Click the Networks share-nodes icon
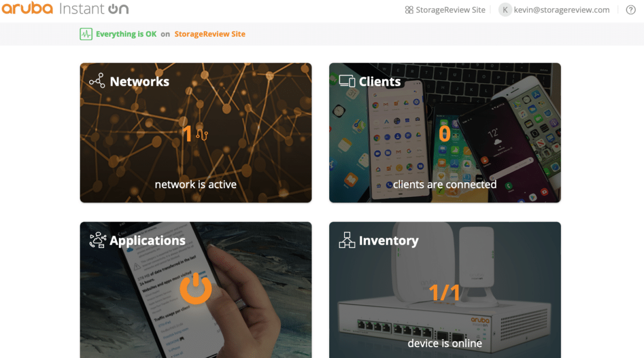Image resolution: width=644 pixels, height=358 pixels. point(97,81)
